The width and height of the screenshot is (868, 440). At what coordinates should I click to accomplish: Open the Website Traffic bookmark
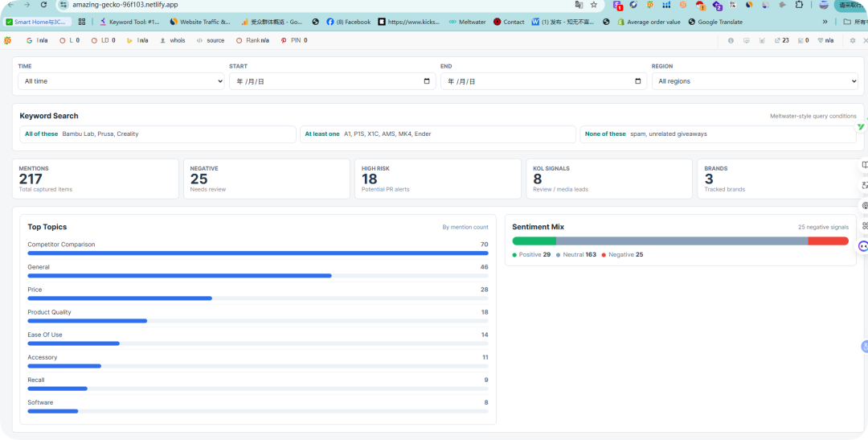pos(200,22)
